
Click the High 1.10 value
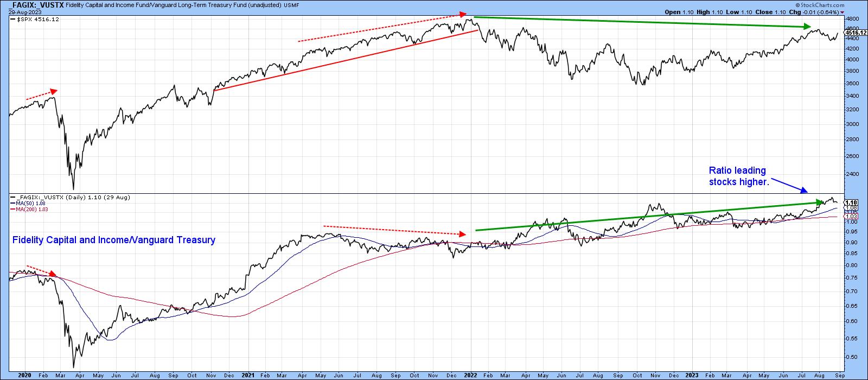(710, 11)
